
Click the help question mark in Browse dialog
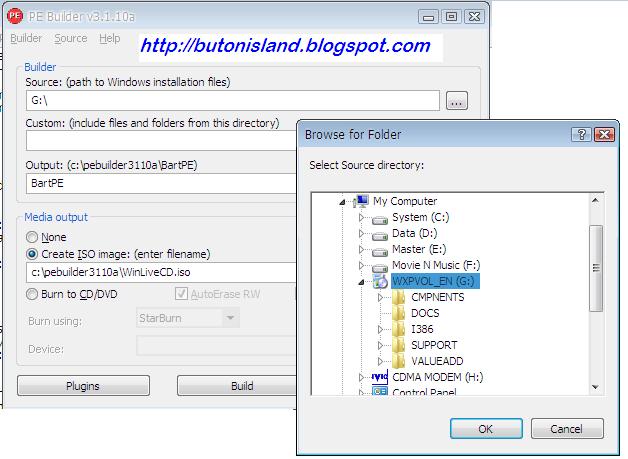pyautogui.click(x=581, y=134)
